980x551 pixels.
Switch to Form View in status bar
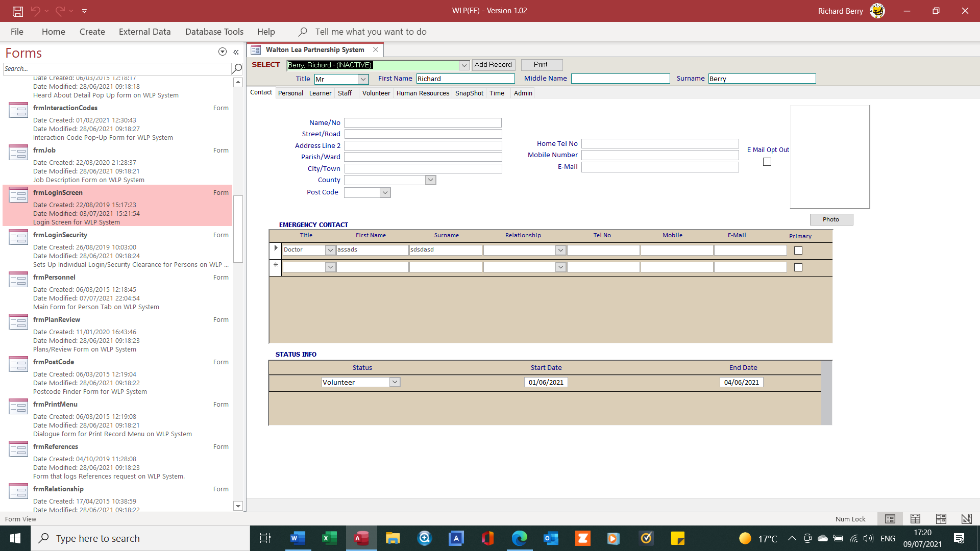[890, 519]
